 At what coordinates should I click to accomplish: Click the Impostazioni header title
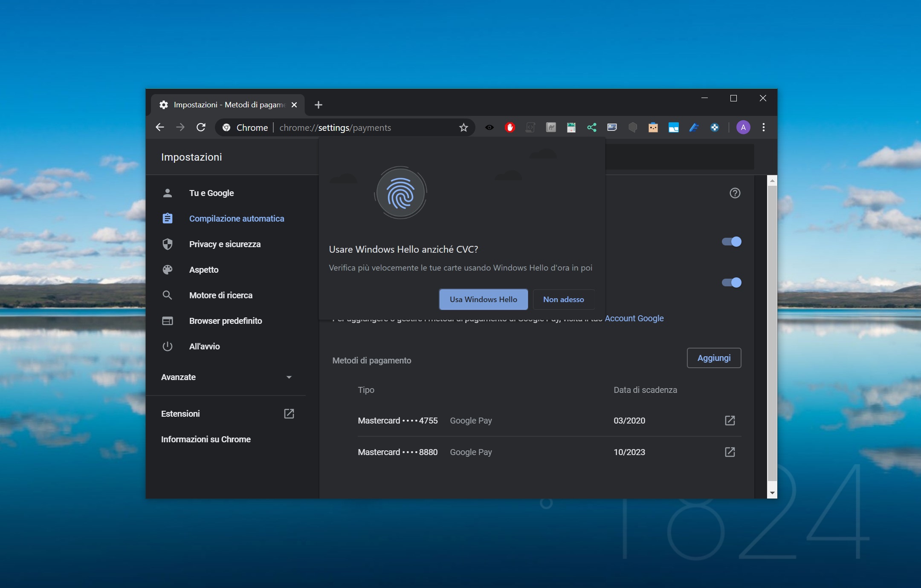pyautogui.click(x=191, y=157)
